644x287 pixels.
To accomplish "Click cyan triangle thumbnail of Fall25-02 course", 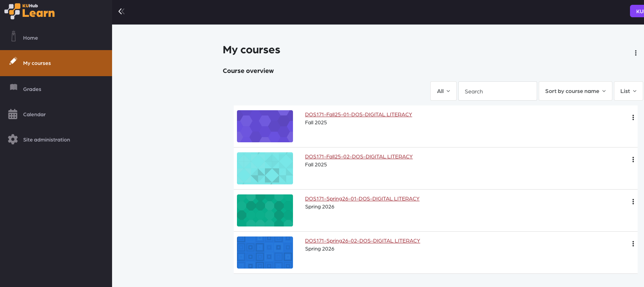I will 265,168.
